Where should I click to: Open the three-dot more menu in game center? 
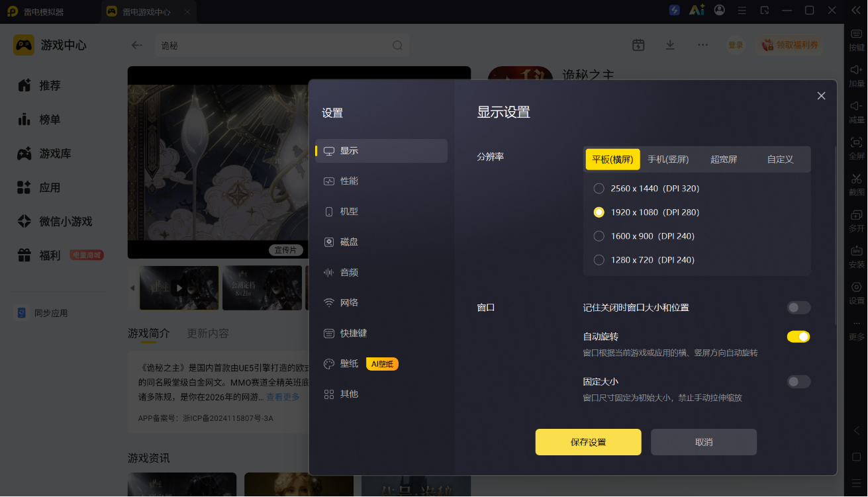(702, 45)
